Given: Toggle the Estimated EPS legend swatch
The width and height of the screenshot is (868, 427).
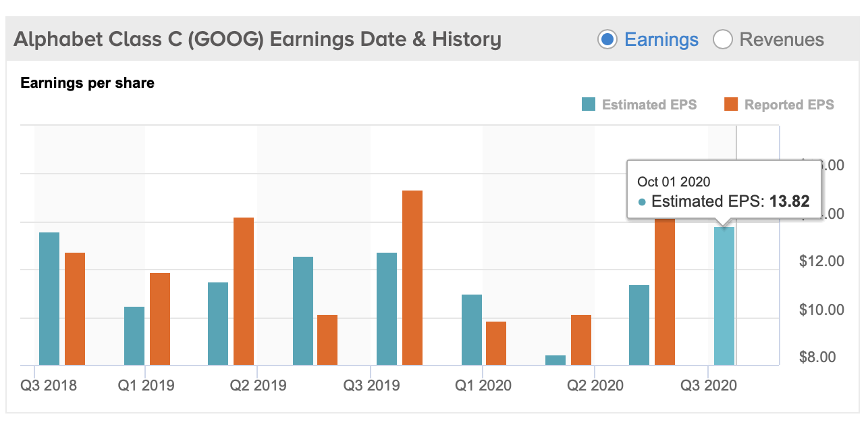Looking at the screenshot, I should click(x=589, y=105).
